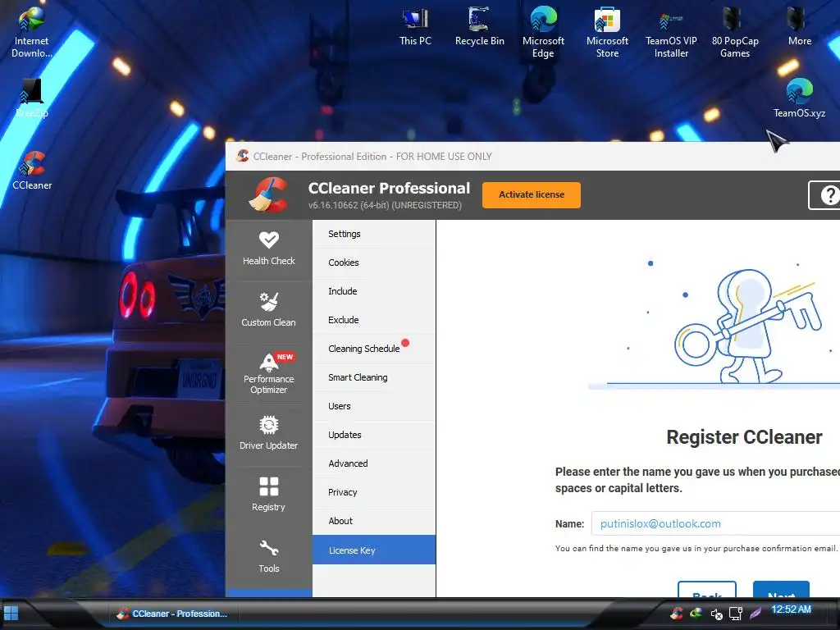
Task: Click the muted volume tray icon
Action: click(716, 614)
